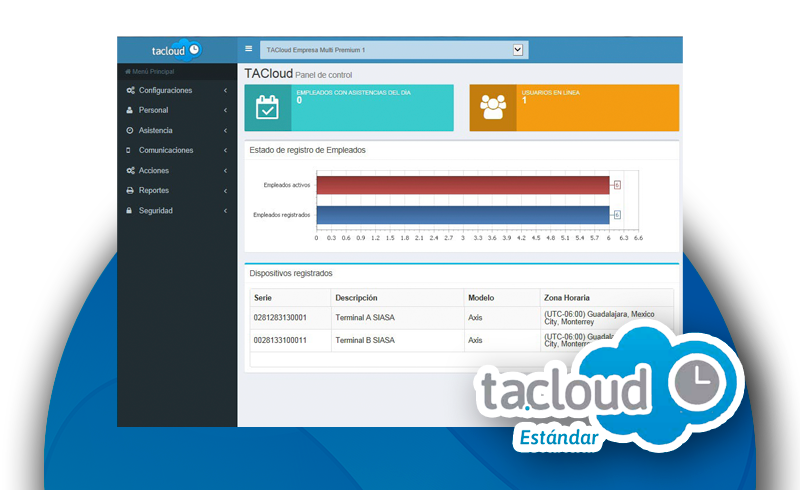Click the blue Empleados registrados bar

(463, 215)
